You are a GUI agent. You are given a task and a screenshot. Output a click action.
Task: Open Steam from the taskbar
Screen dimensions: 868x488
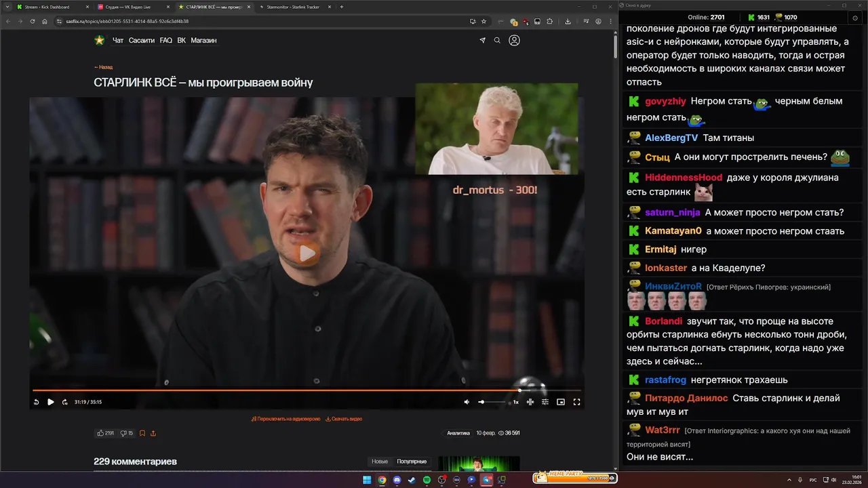click(x=412, y=480)
